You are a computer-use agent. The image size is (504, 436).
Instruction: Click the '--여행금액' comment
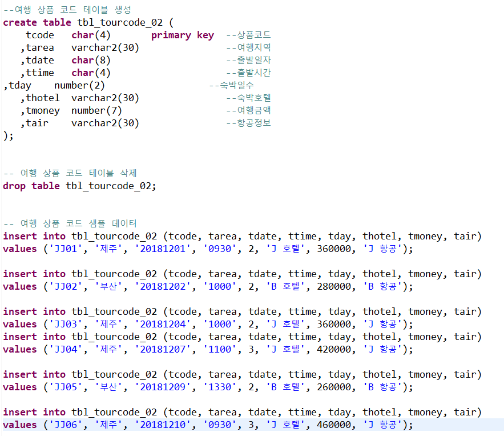(248, 110)
